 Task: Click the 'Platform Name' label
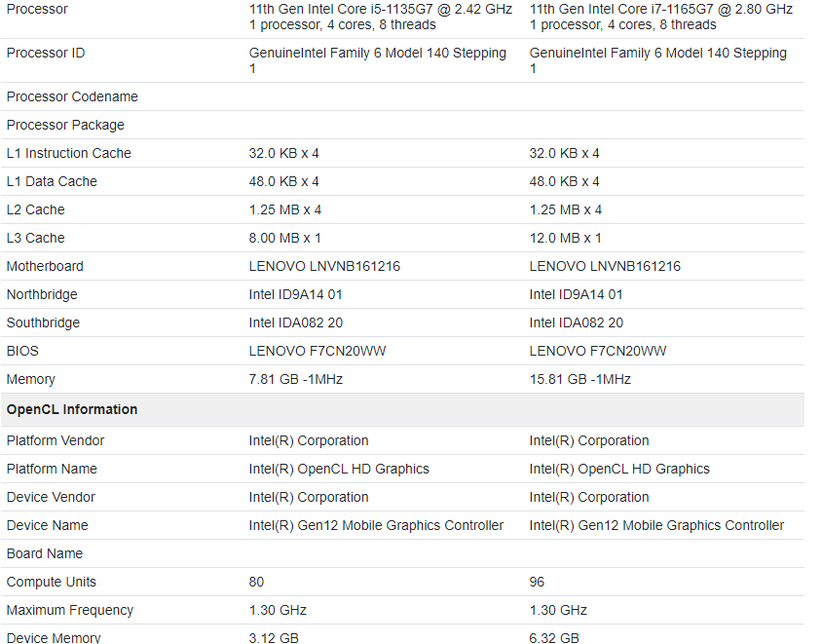click(52, 470)
